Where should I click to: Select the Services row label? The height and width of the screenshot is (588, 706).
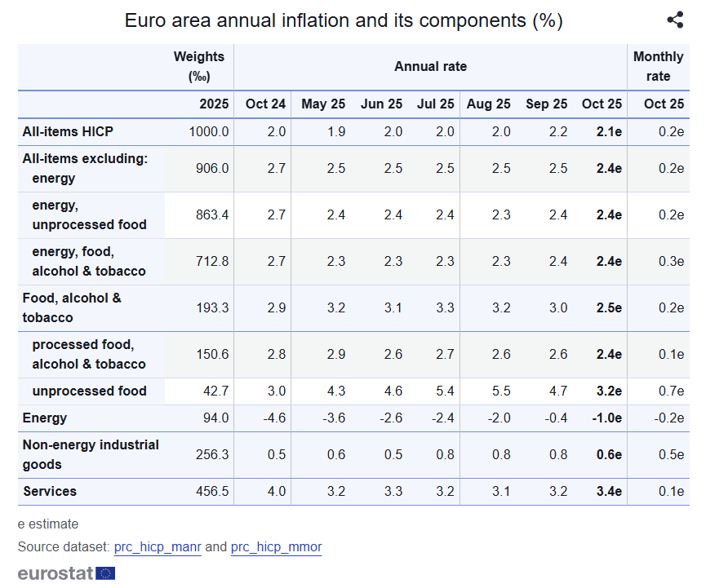coord(50,492)
